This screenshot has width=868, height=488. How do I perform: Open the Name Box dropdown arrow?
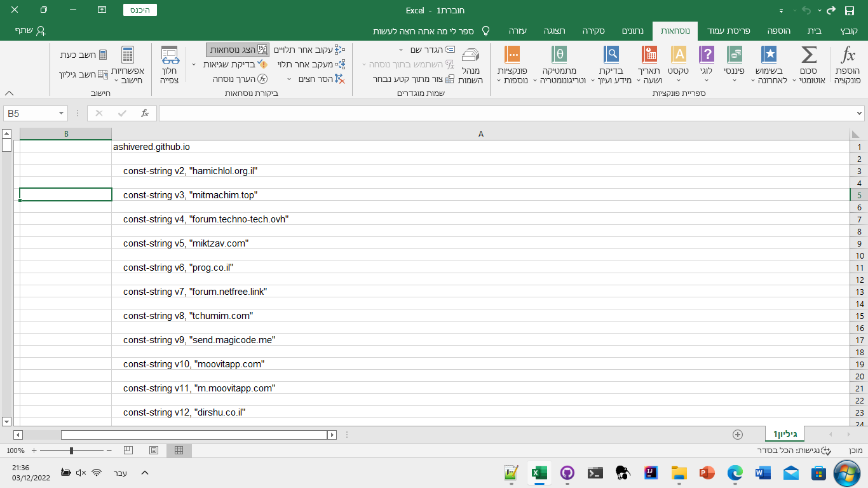pos(62,113)
